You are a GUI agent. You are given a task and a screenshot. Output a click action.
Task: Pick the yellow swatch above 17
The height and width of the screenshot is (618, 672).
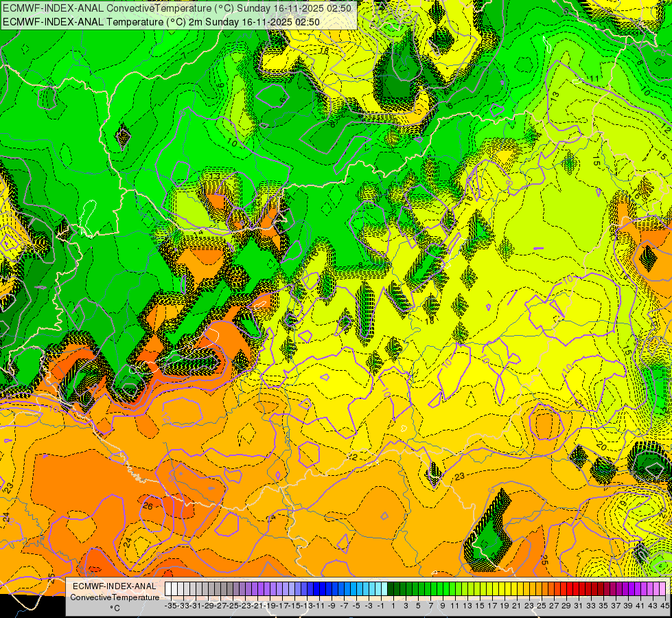(489, 588)
